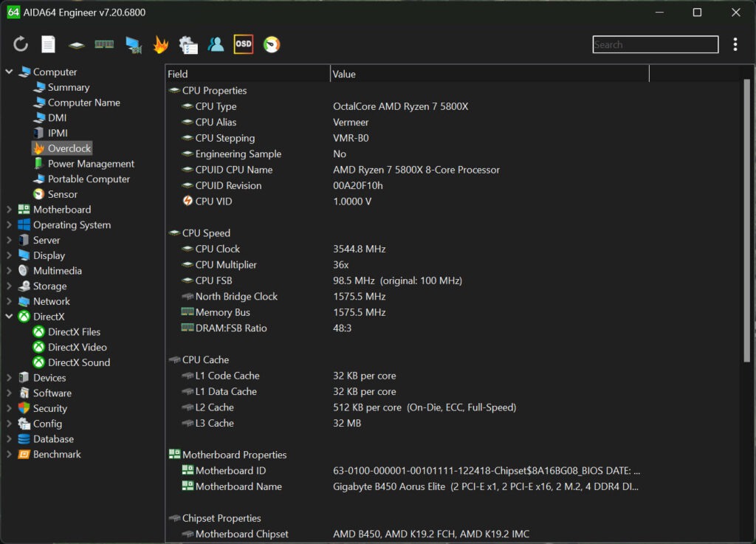Select Portable Computer tree item
The image size is (756, 544).
click(81, 179)
